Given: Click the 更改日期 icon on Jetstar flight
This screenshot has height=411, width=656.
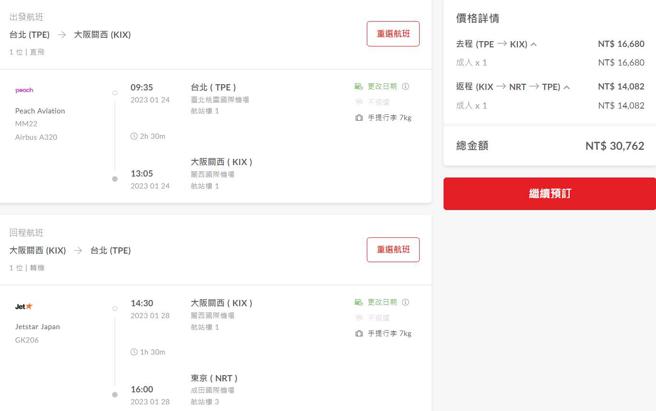Looking at the screenshot, I should [359, 303].
